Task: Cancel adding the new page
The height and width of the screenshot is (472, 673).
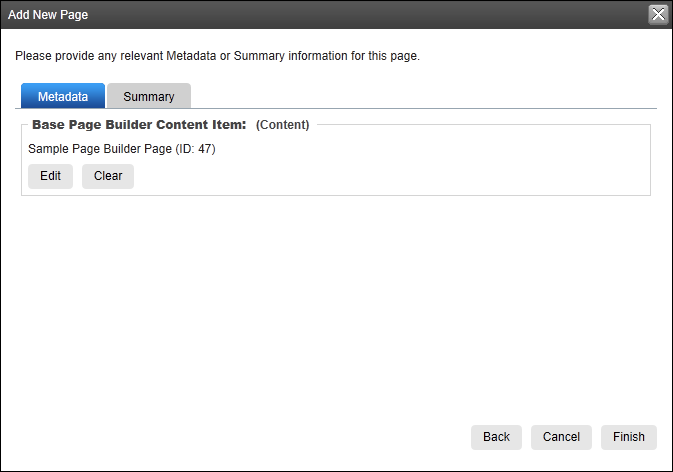Action: pyautogui.click(x=561, y=437)
